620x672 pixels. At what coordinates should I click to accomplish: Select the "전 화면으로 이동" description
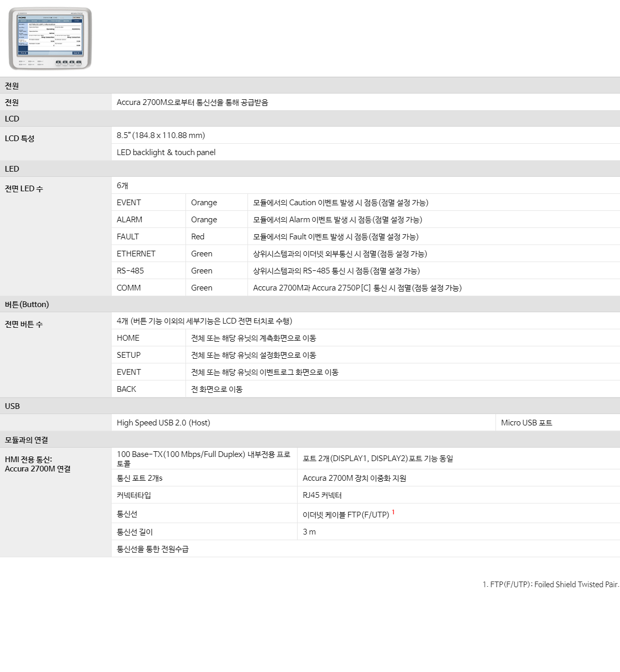[x=217, y=389]
